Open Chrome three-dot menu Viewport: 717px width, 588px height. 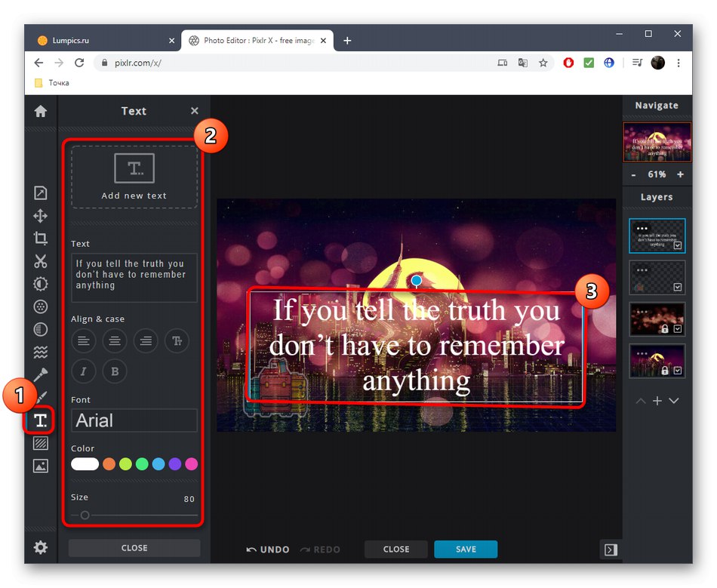click(x=679, y=63)
